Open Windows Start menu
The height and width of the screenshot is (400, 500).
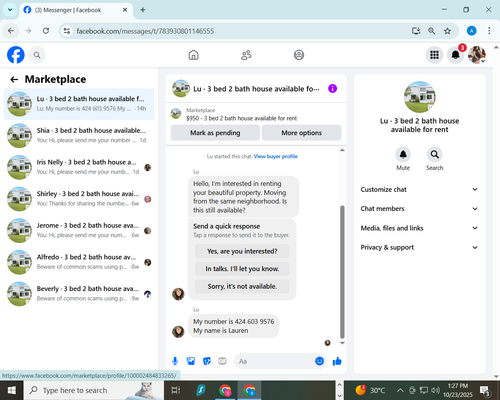(x=11, y=390)
